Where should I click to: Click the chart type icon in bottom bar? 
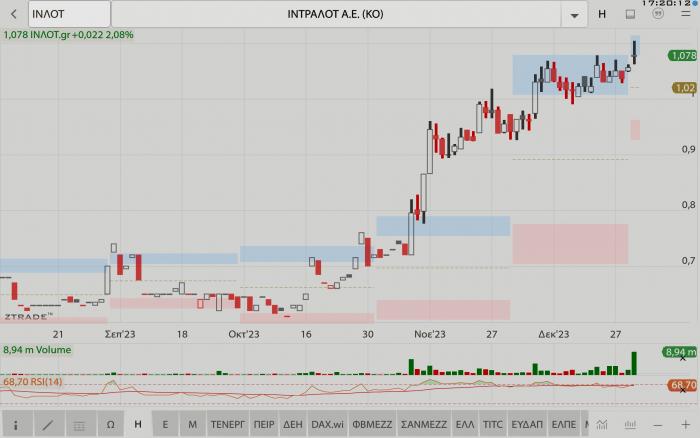click(603, 424)
